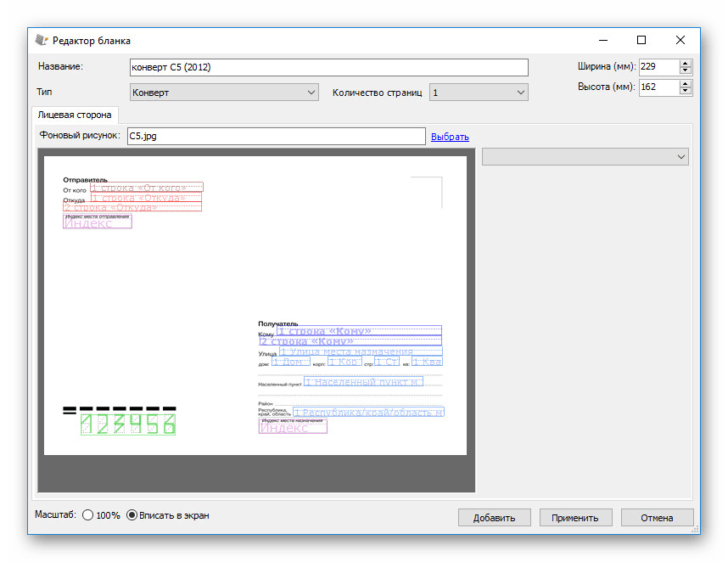Click into the Название text field
This screenshot has width=728, height=562.
pos(328,68)
